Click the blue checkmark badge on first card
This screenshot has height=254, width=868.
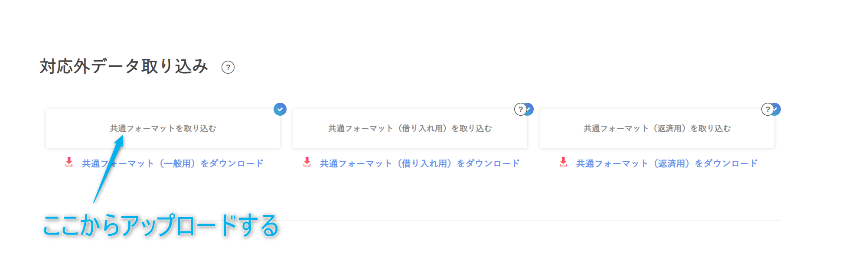(280, 109)
